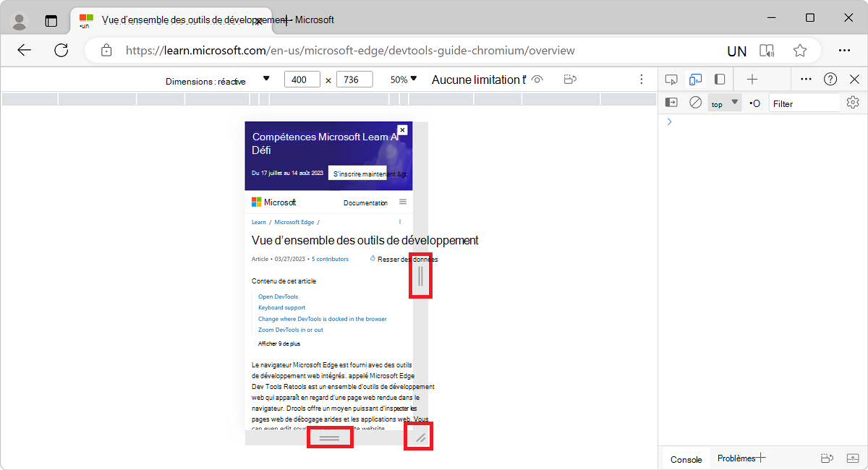The image size is (868, 470).
Task: Toggle the device rotate posture icon
Action: tap(570, 80)
